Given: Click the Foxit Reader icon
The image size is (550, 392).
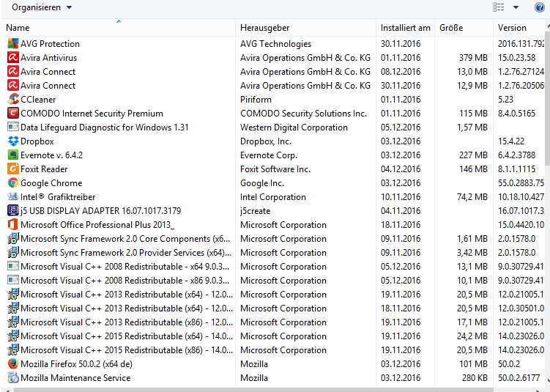Looking at the screenshot, I should (x=13, y=169).
